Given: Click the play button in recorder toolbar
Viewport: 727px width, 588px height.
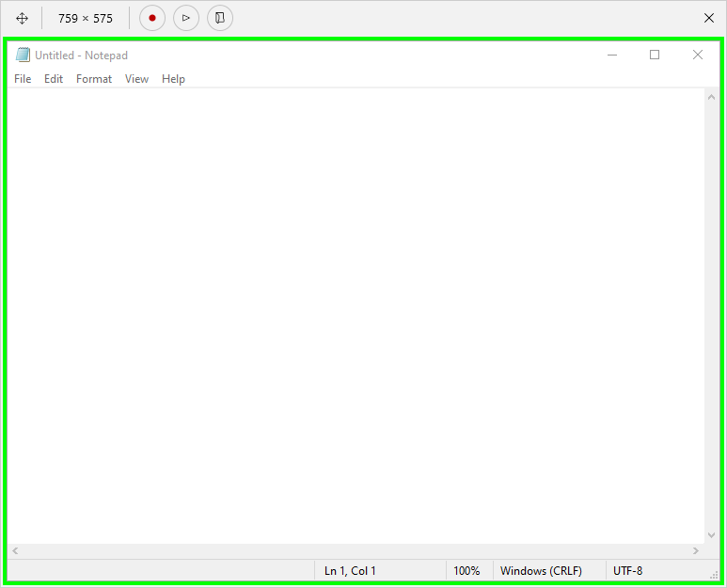Looking at the screenshot, I should pyautogui.click(x=186, y=18).
